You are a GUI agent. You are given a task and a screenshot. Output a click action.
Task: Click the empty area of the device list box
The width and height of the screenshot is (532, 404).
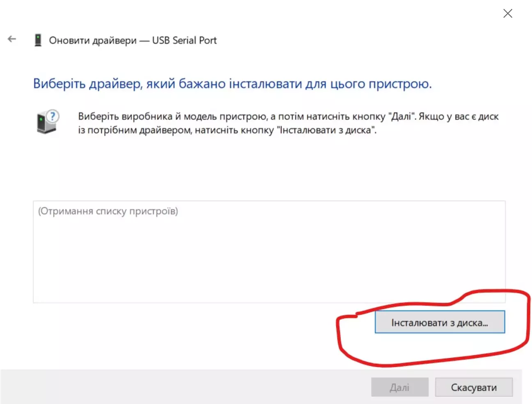(x=269, y=263)
